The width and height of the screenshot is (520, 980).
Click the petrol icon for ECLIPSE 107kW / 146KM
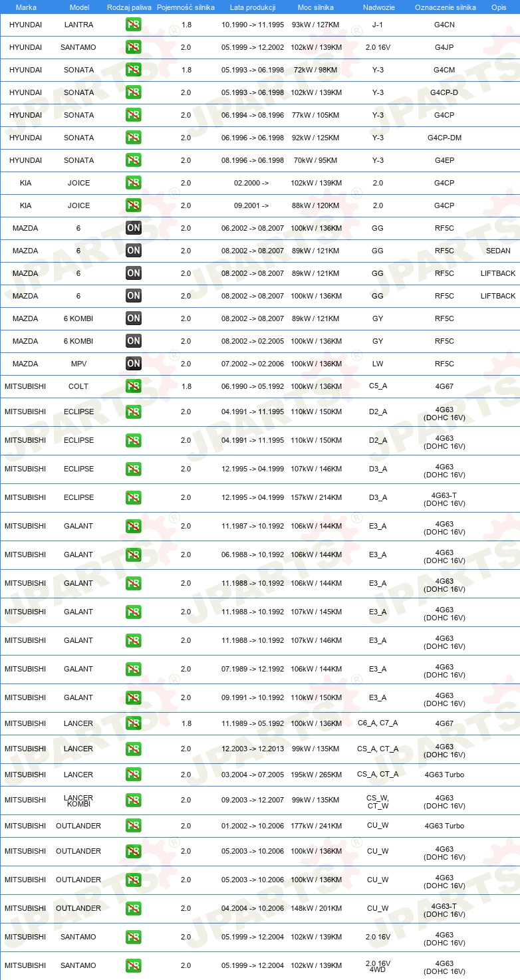tap(134, 469)
